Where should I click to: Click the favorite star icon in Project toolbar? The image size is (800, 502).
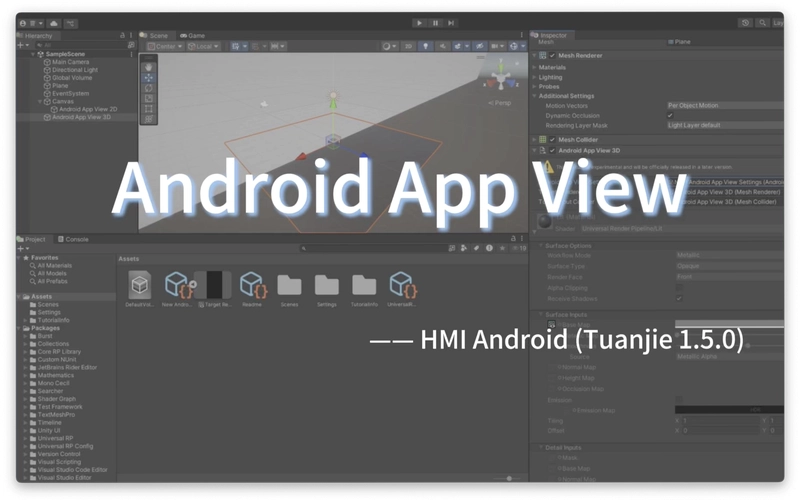tap(502, 248)
